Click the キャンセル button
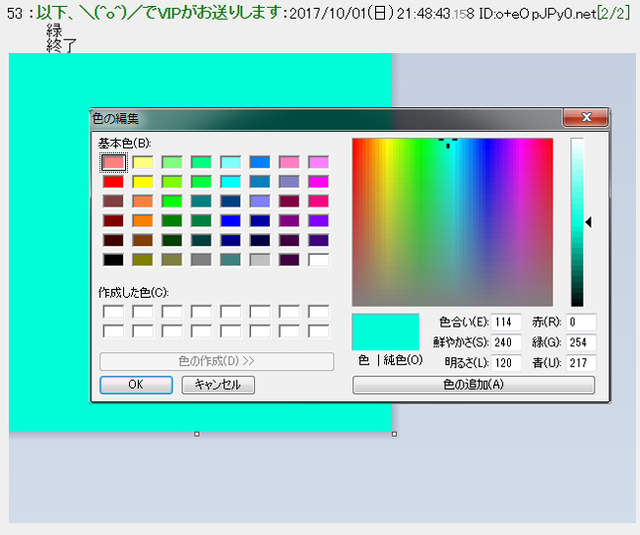Viewport: 640px width, 535px height. point(217,384)
